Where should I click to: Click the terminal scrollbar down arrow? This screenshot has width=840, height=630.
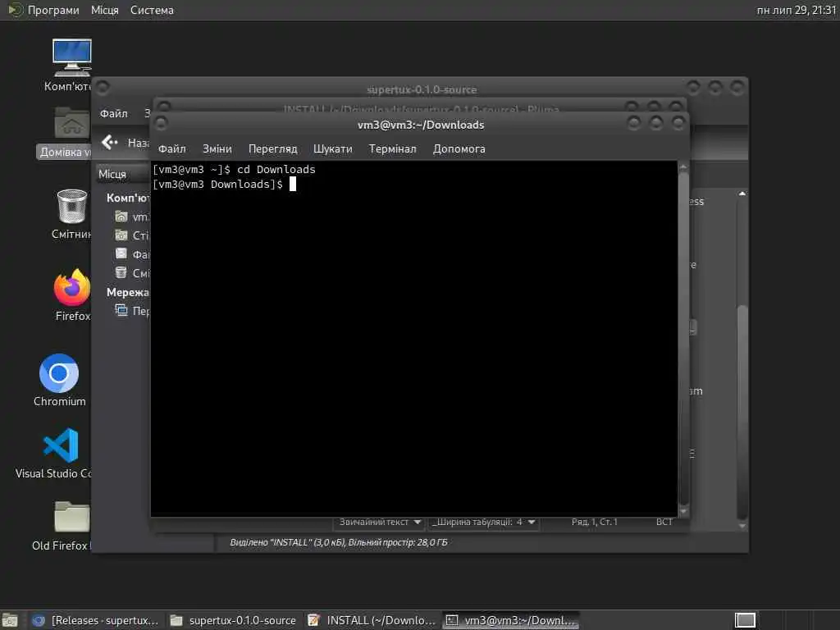(683, 512)
